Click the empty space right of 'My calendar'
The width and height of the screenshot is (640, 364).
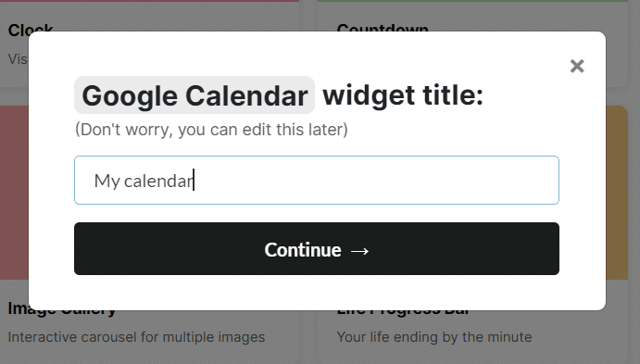(x=375, y=180)
